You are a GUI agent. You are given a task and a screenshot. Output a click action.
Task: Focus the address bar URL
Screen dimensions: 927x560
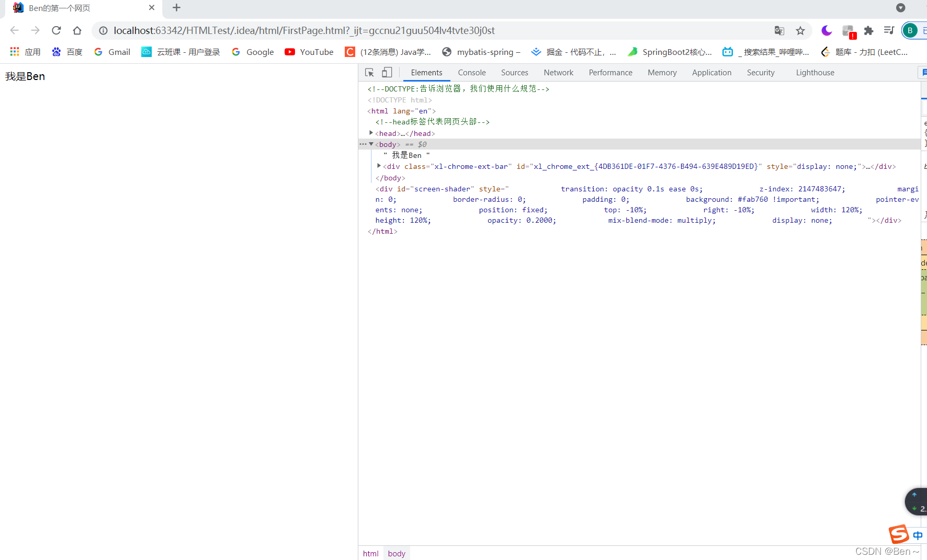[304, 30]
